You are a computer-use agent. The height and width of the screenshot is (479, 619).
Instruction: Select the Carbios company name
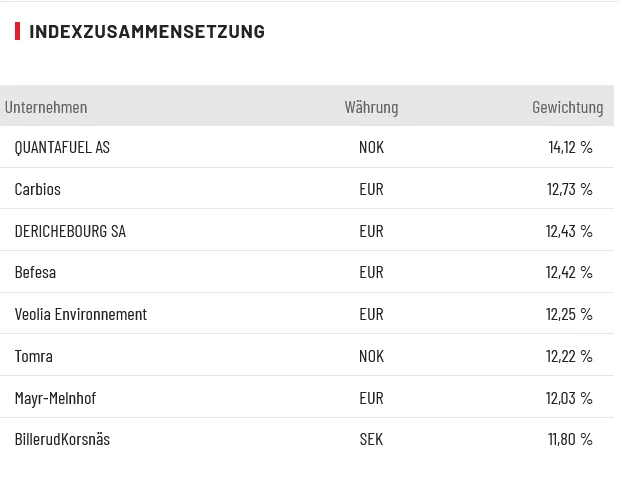pos(38,189)
